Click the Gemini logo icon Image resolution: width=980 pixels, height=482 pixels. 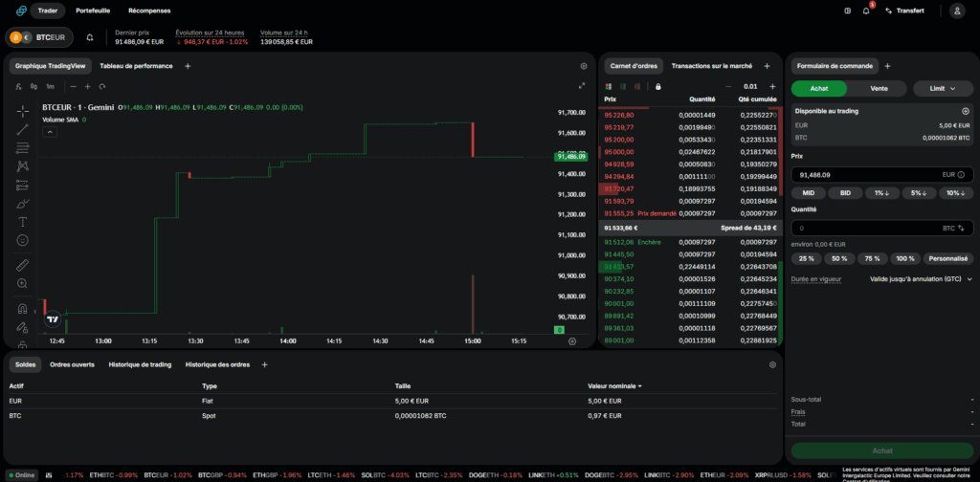21,11
